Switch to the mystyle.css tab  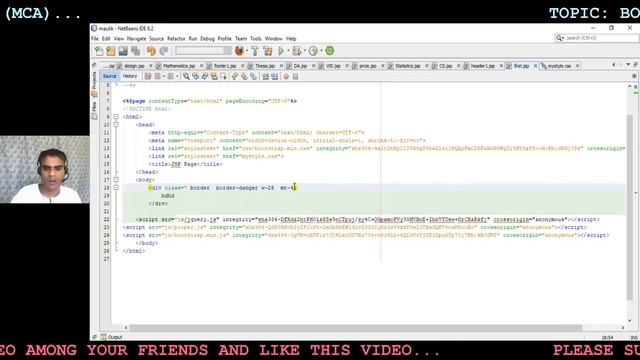pyautogui.click(x=559, y=66)
